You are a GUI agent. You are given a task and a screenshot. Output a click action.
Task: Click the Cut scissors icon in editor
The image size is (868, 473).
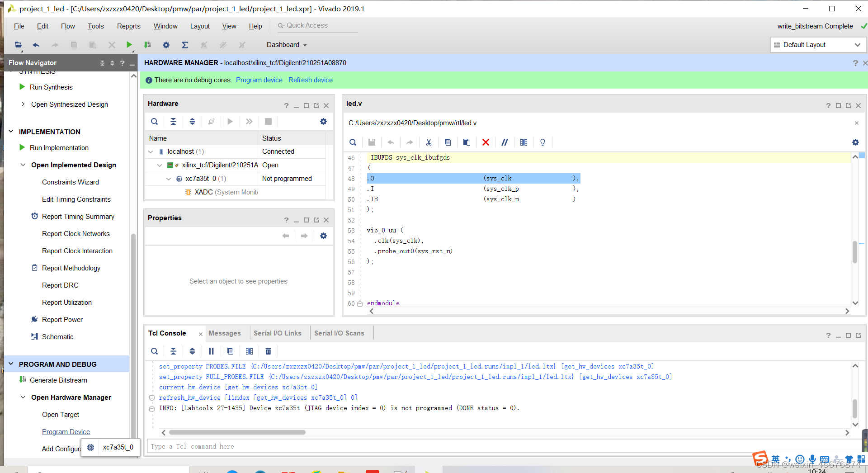coord(429,142)
